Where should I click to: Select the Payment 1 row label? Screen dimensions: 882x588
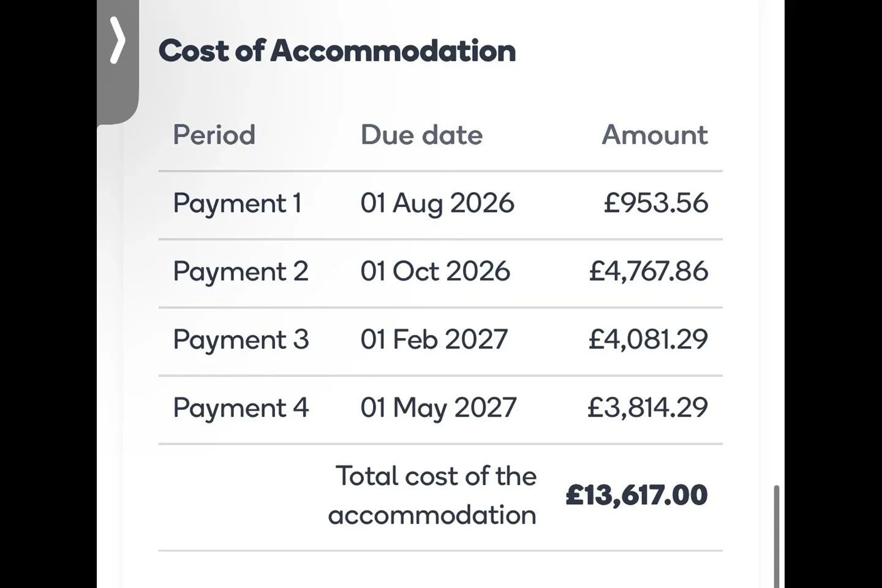pos(238,204)
